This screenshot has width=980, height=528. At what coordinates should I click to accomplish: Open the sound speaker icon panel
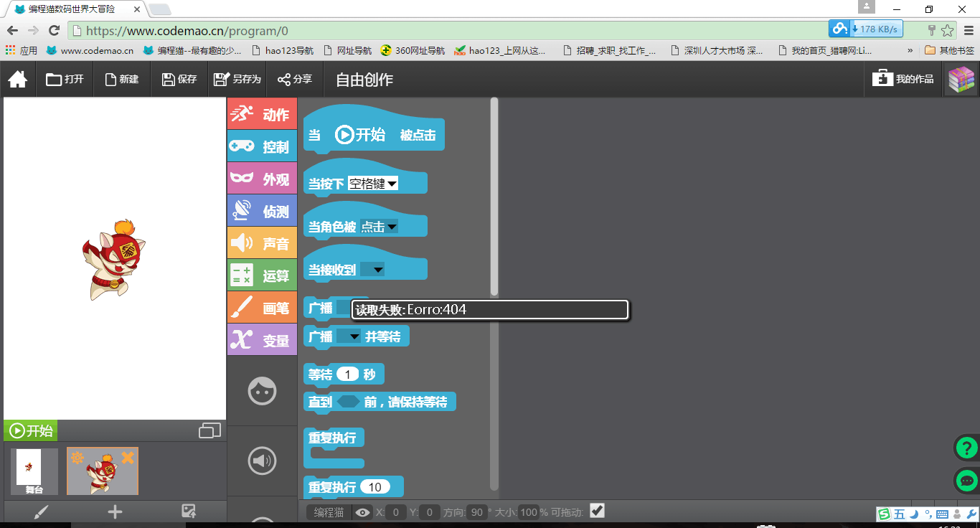click(x=262, y=461)
